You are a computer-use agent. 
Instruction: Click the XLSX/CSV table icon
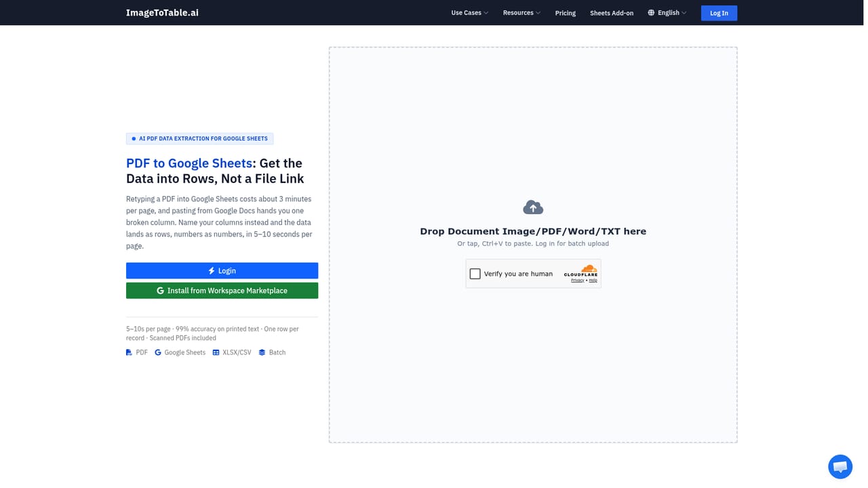coord(216,352)
